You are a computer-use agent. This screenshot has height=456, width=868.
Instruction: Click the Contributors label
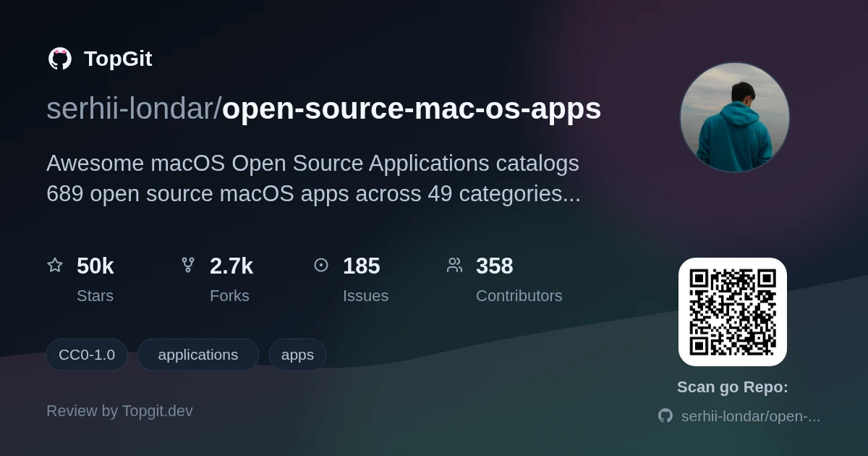click(x=519, y=296)
